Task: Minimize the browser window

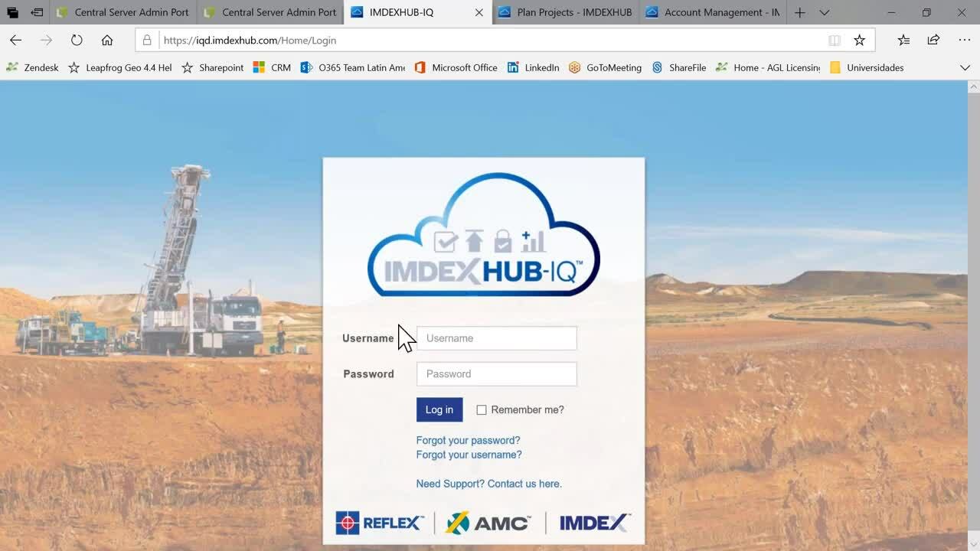Action: click(x=891, y=12)
